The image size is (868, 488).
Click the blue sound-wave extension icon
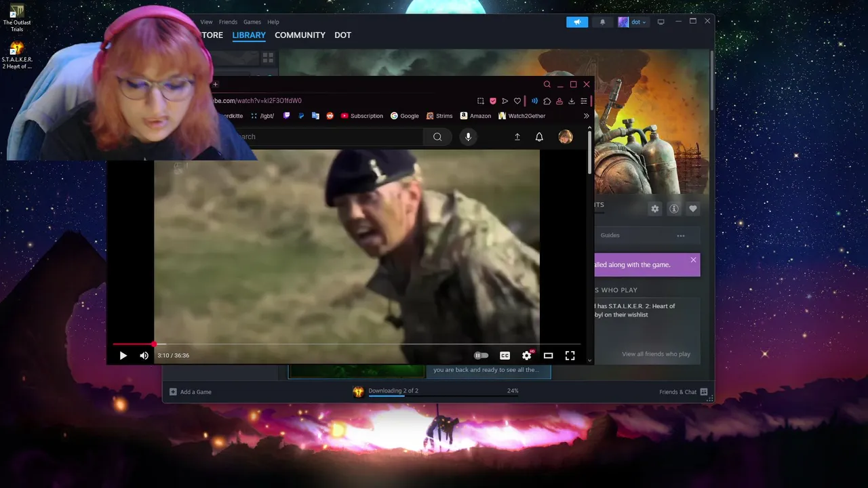(x=534, y=101)
